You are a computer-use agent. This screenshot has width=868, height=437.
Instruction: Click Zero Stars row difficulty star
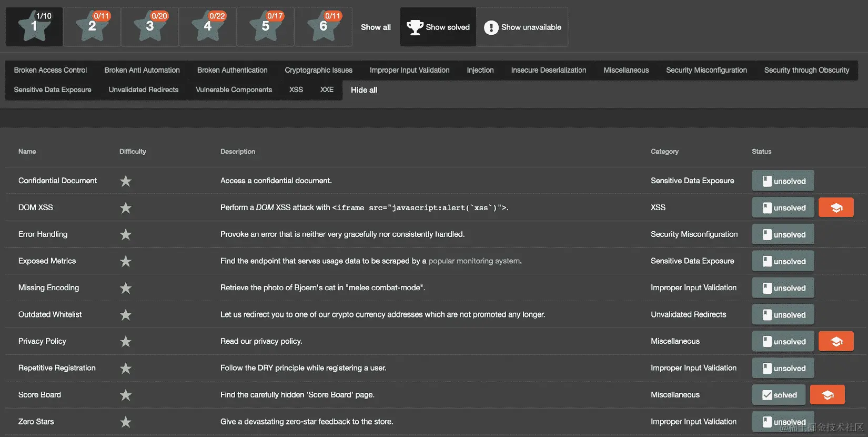click(125, 422)
